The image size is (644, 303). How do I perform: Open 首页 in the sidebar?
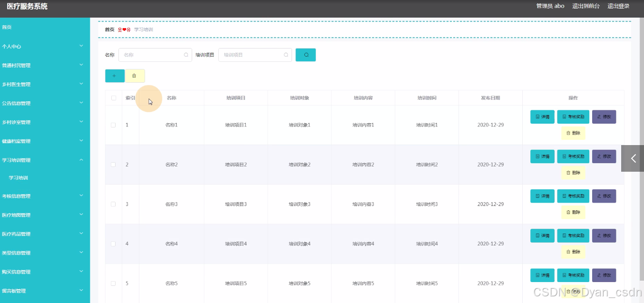coord(45,27)
